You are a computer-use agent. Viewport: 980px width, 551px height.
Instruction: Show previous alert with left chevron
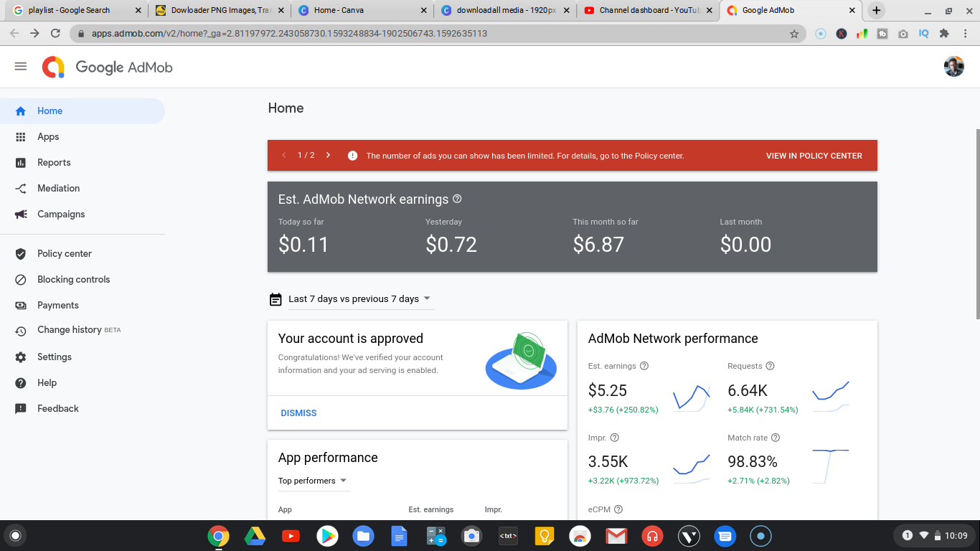point(284,155)
